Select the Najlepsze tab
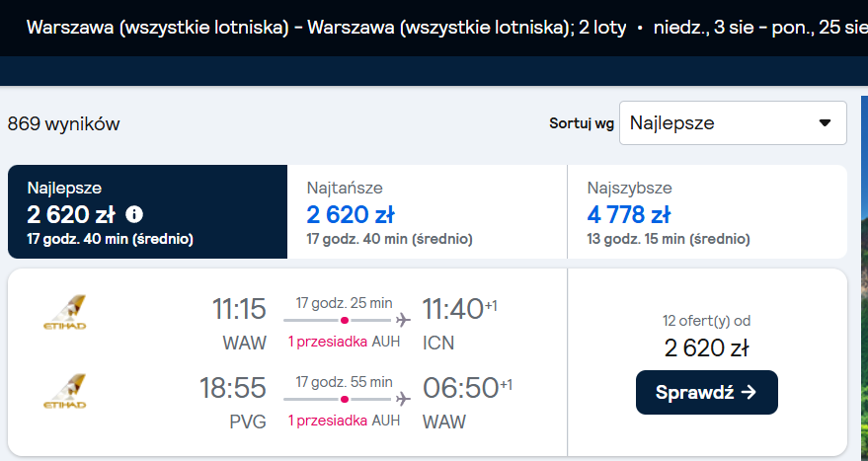Viewport: 868px width, 461px height. tap(148, 211)
